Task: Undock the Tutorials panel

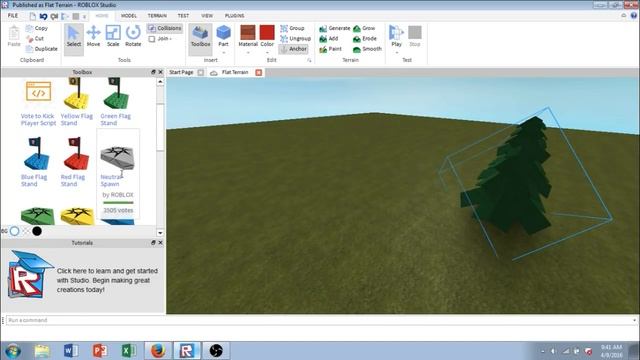Action: tap(153, 242)
